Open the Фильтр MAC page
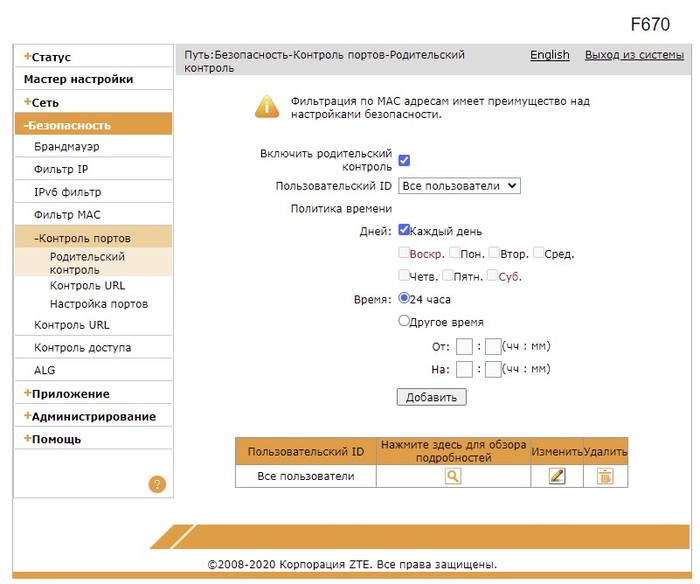Viewport: 700px width, 584px height. 67,215
